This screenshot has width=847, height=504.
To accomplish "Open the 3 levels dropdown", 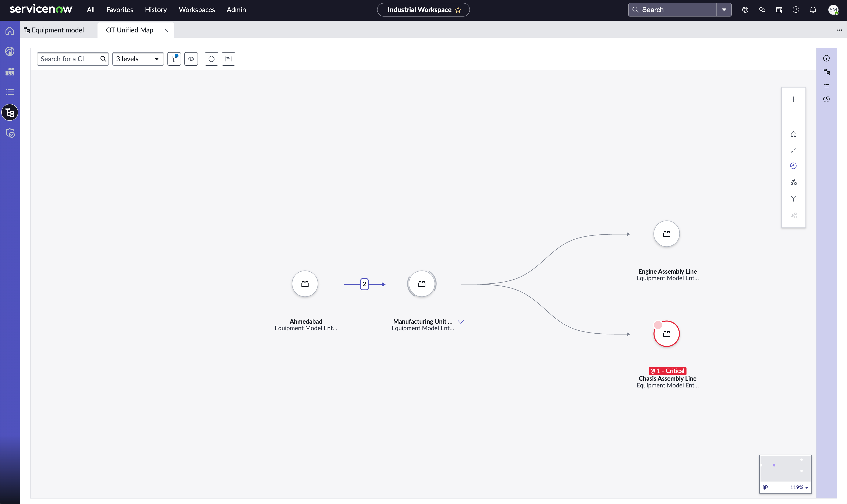I will pos(138,59).
